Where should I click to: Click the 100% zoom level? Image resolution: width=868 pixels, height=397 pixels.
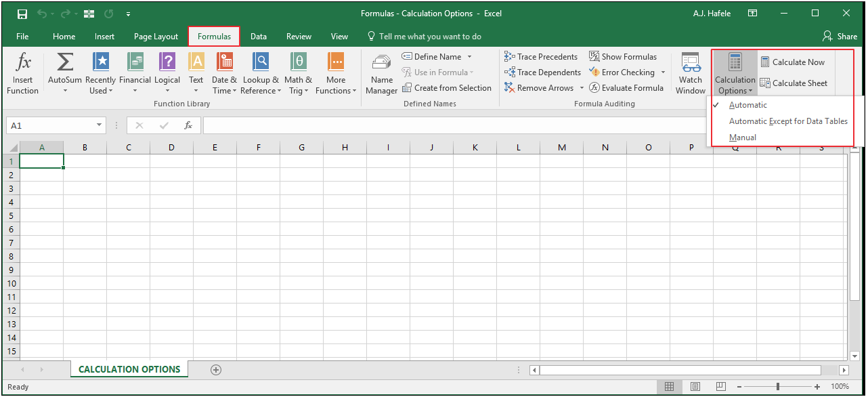[840, 387]
